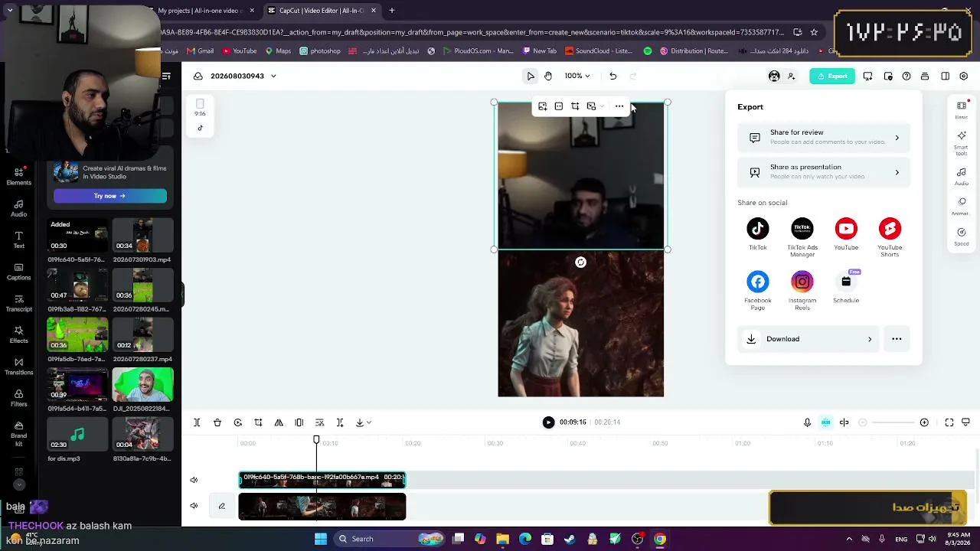This screenshot has height=551, width=980.
Task: Click the Windows Start button
Action: click(321, 539)
